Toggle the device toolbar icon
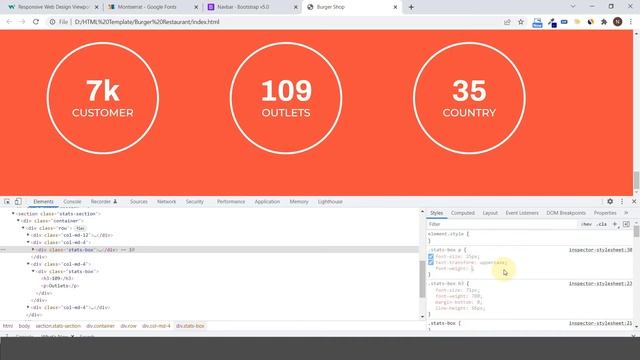Screen dimensions: 640x360 [18, 202]
